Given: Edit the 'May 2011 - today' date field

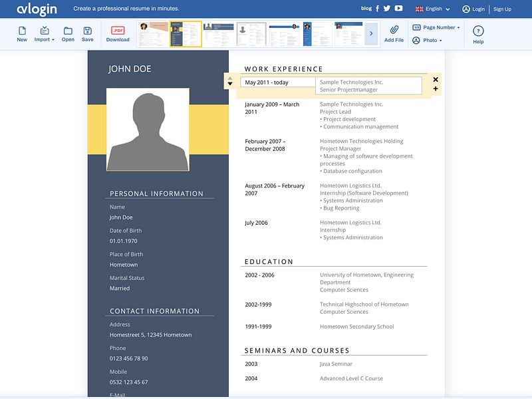Looking at the screenshot, I should [x=278, y=82].
